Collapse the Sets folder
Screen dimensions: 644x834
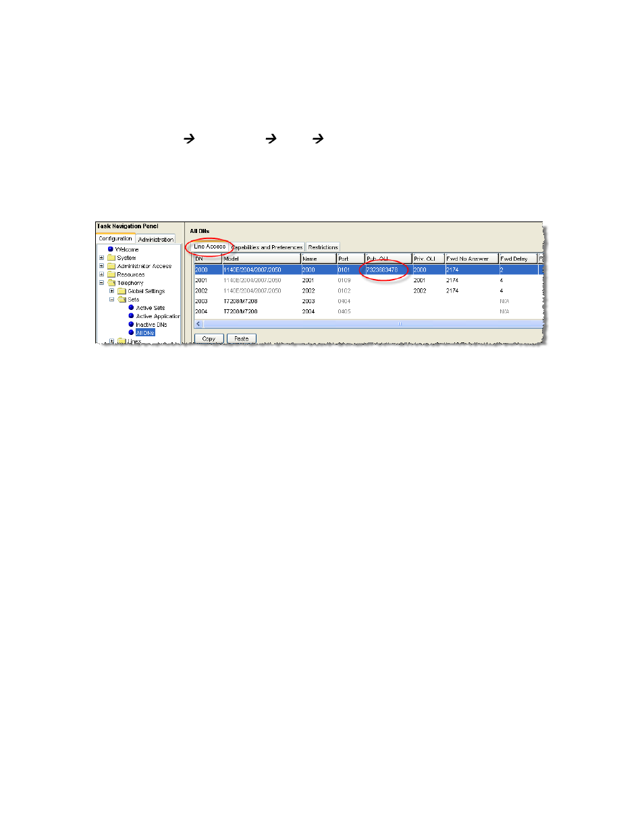tap(112, 299)
